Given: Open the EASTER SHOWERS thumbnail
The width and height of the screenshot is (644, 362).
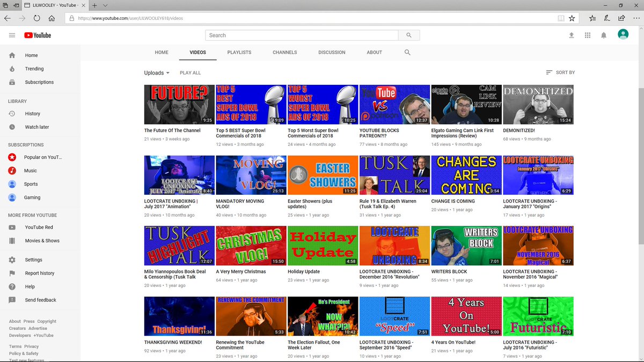Looking at the screenshot, I should pyautogui.click(x=323, y=175).
